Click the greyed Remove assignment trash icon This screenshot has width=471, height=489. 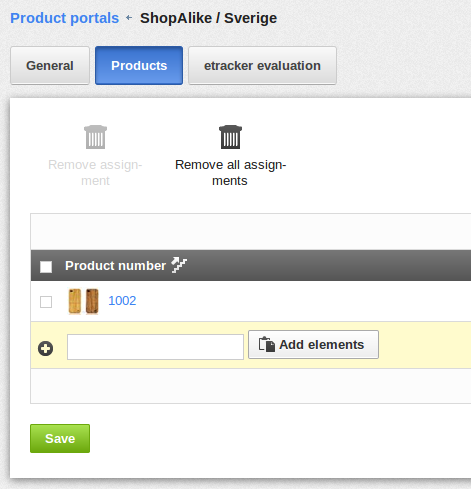(95, 137)
